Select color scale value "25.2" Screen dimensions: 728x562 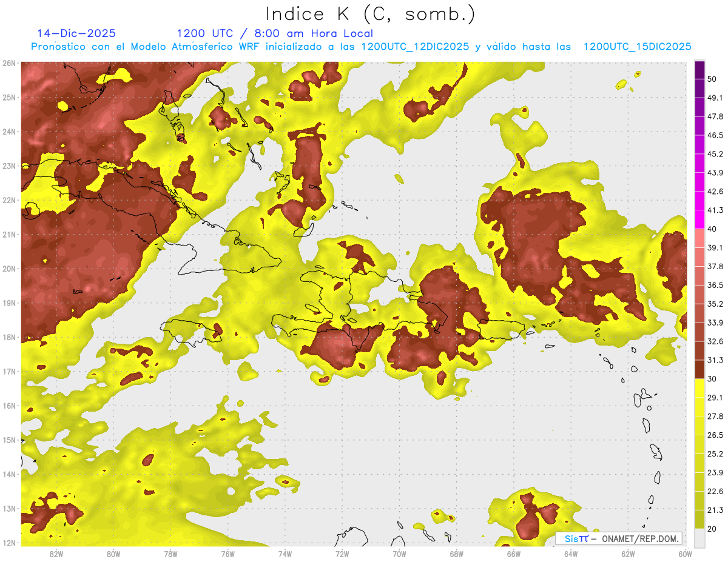(715, 453)
